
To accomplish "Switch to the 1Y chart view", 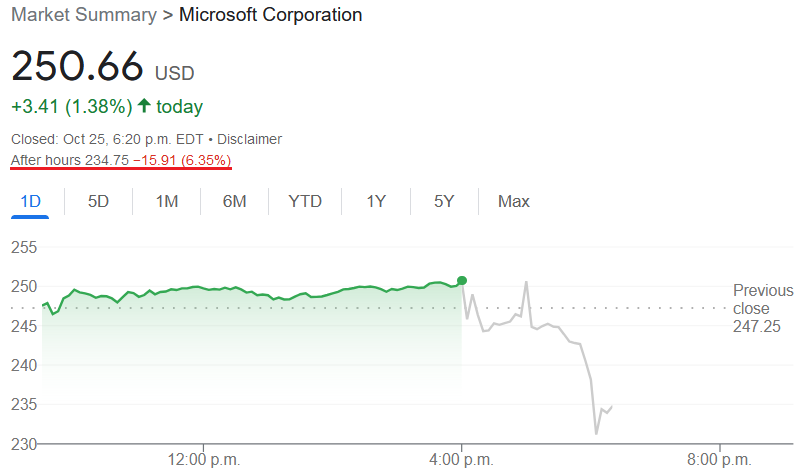I will click(x=376, y=201).
